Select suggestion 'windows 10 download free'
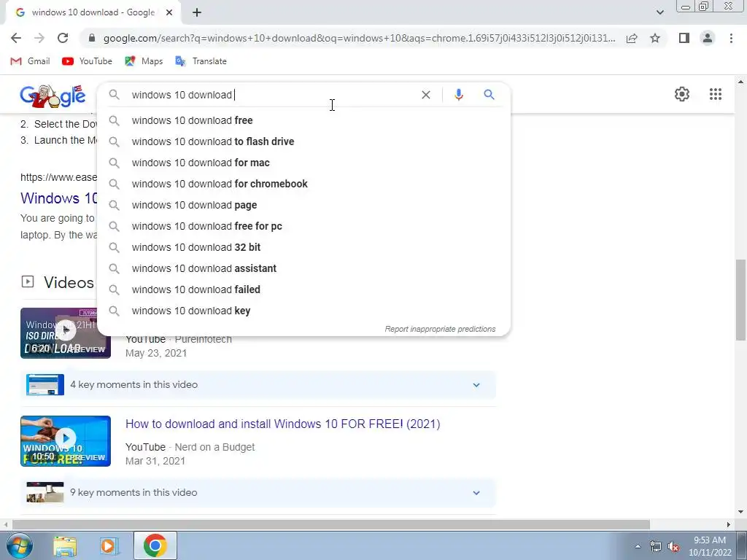747x560 pixels. 304,120
